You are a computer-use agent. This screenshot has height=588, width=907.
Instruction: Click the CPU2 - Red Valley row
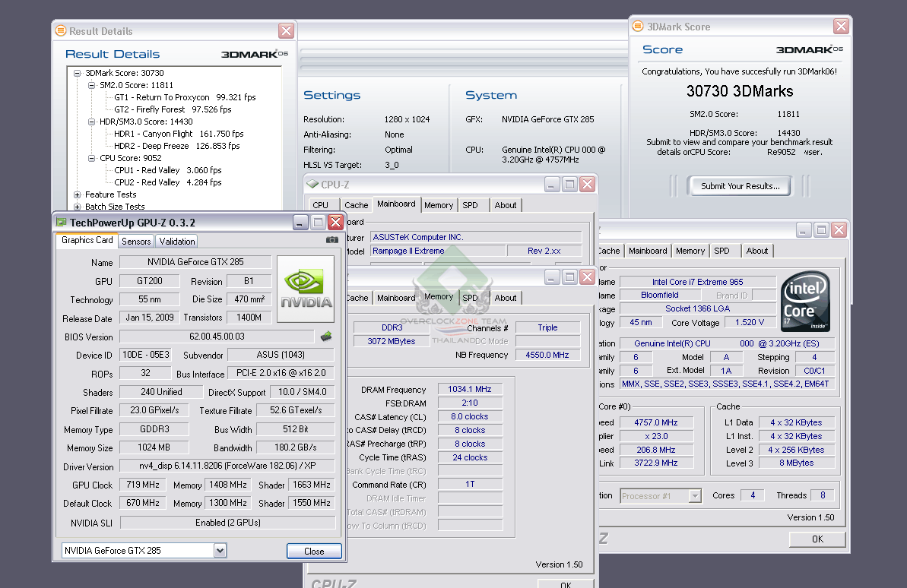[168, 182]
